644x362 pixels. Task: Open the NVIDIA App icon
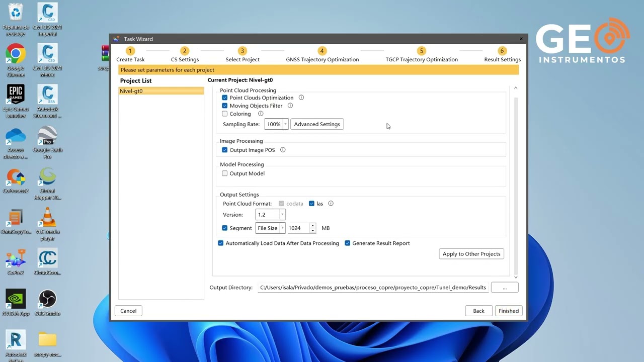click(16, 304)
